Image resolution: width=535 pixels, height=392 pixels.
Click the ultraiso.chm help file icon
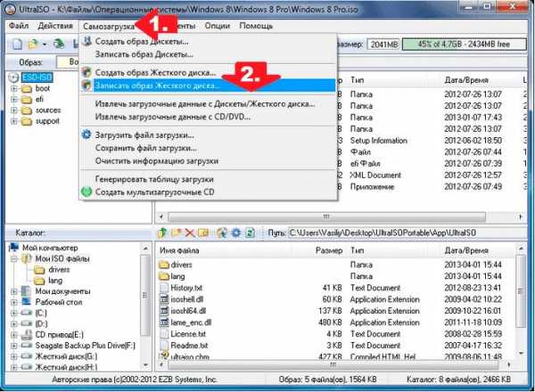[164, 356]
